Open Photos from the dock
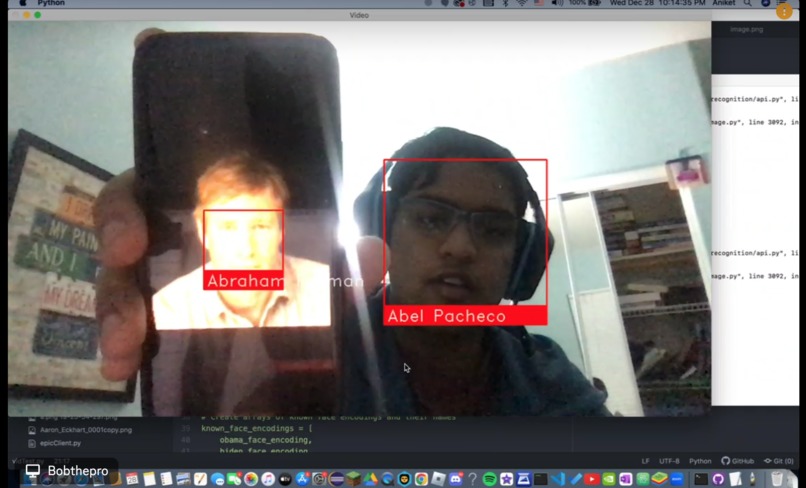The height and width of the screenshot is (488, 806). [251, 479]
